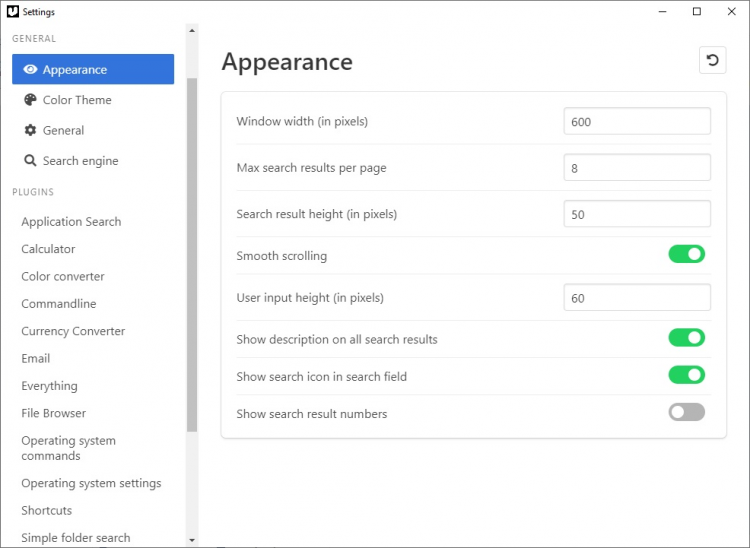Open the Application Search plugin settings

[71, 222]
